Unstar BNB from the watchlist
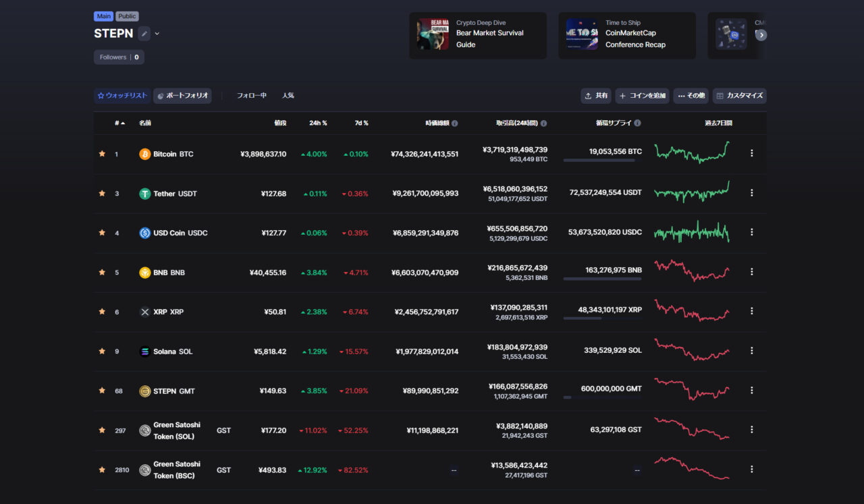The width and height of the screenshot is (864, 504). point(102,272)
